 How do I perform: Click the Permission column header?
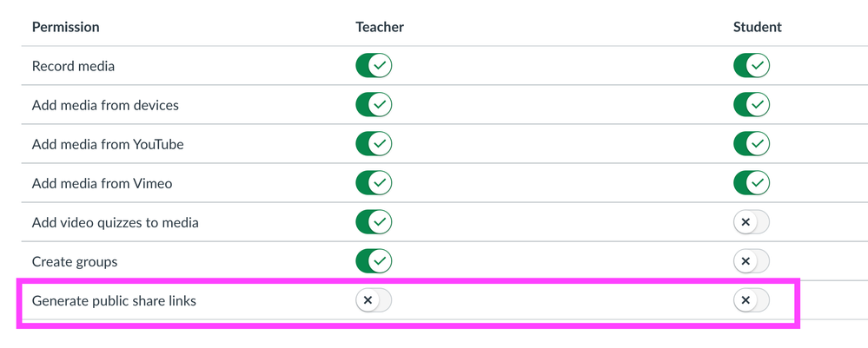(66, 27)
